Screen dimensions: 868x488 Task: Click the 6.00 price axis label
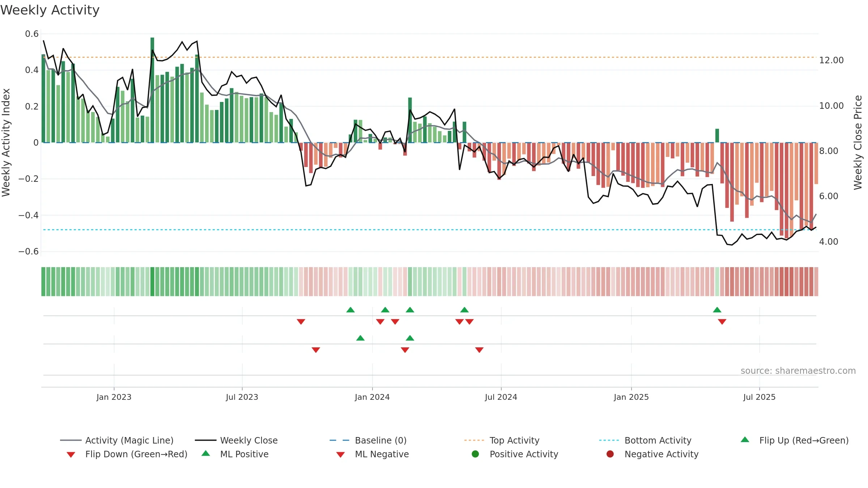pos(829,196)
